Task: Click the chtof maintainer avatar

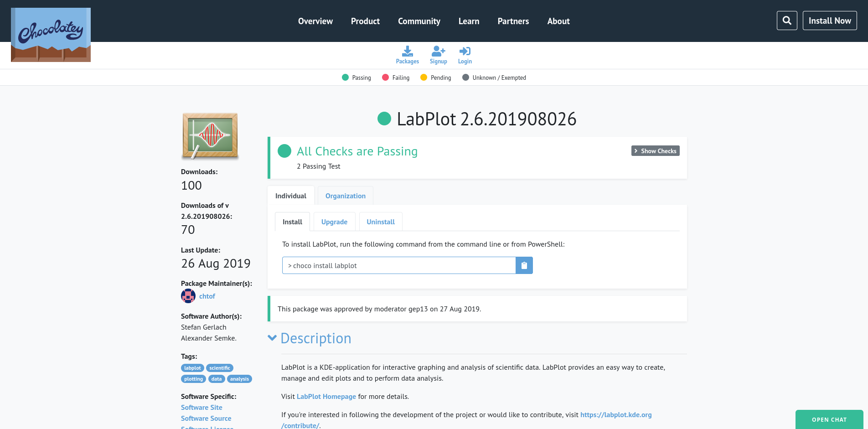Action: (x=188, y=296)
